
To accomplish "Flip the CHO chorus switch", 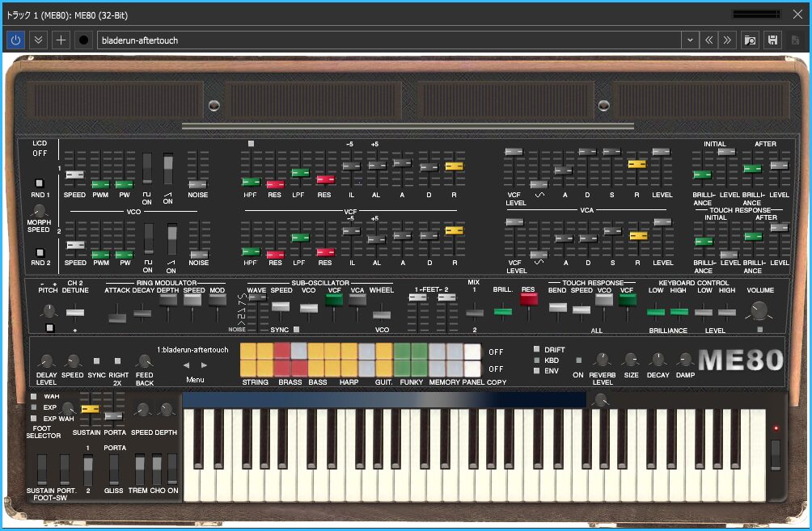I will pyautogui.click(x=156, y=470).
